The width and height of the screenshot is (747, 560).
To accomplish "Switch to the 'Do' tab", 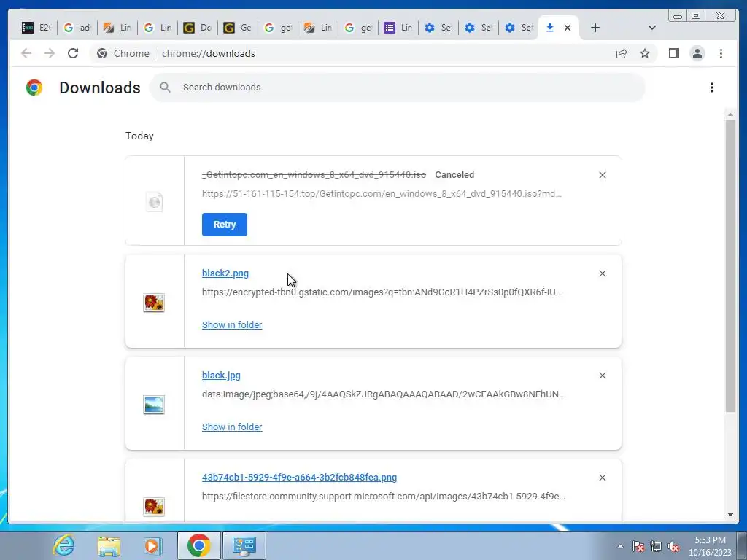I will (x=198, y=28).
